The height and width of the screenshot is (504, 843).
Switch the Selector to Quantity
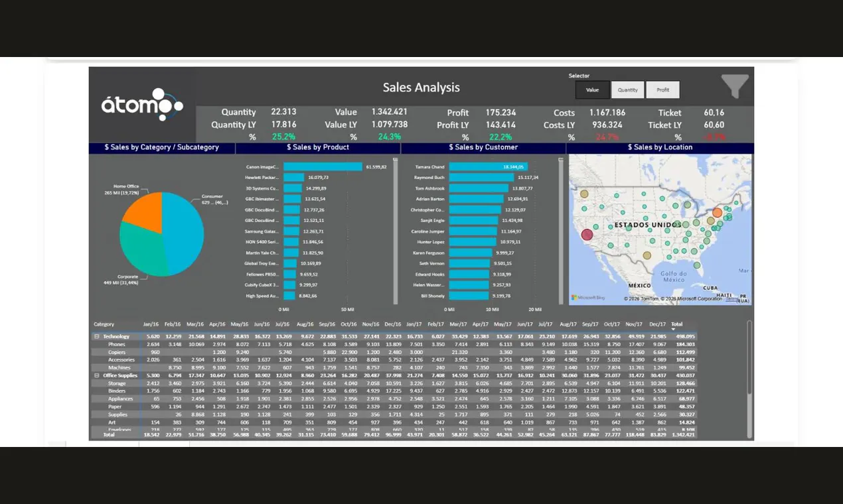(x=628, y=90)
